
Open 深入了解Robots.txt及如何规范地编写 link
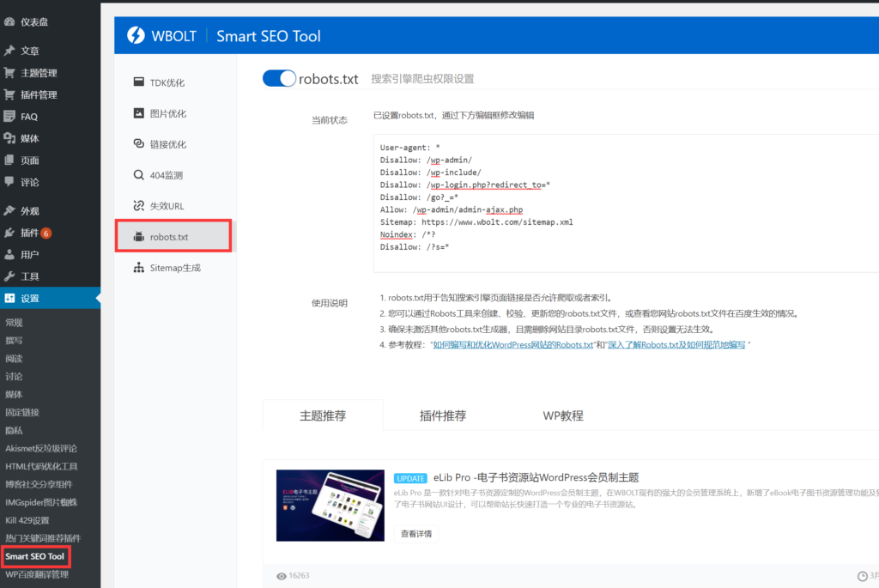pyautogui.click(x=678, y=344)
